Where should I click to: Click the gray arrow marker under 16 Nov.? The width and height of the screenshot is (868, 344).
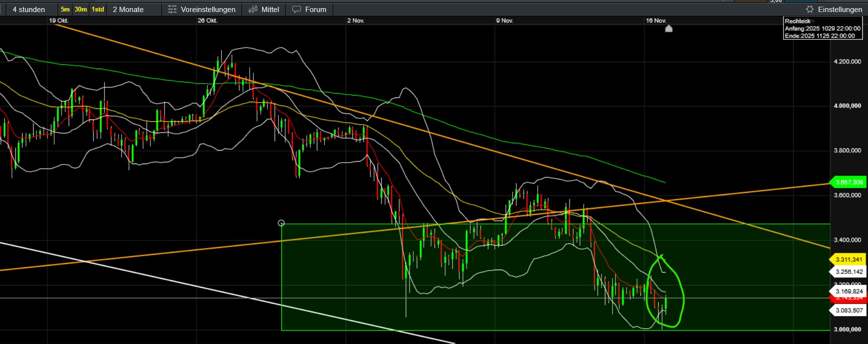pyautogui.click(x=669, y=29)
